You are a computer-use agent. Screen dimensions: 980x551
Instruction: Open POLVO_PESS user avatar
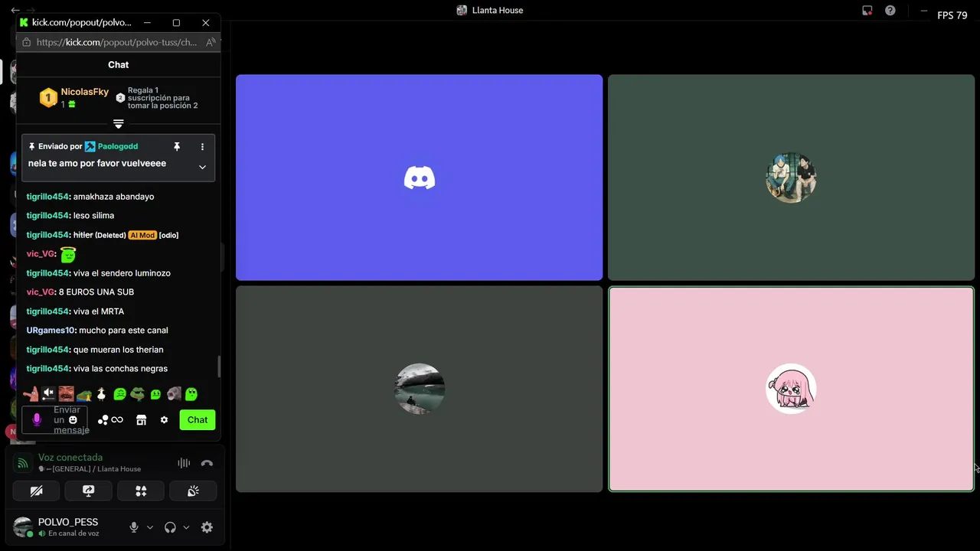point(23,527)
